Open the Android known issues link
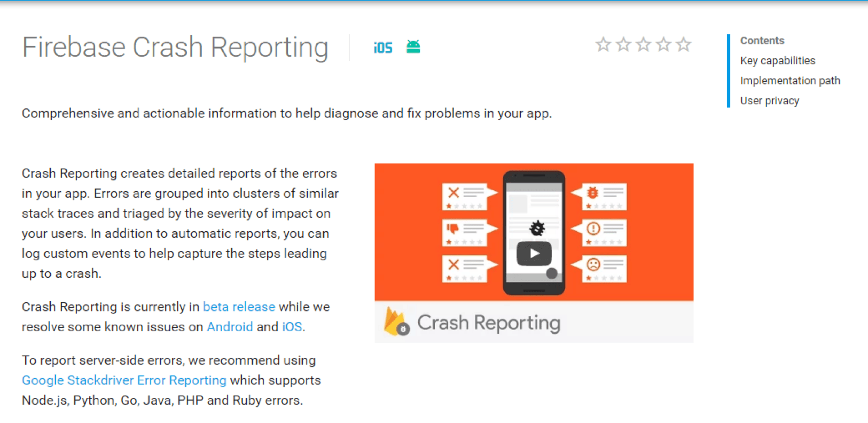 (230, 326)
